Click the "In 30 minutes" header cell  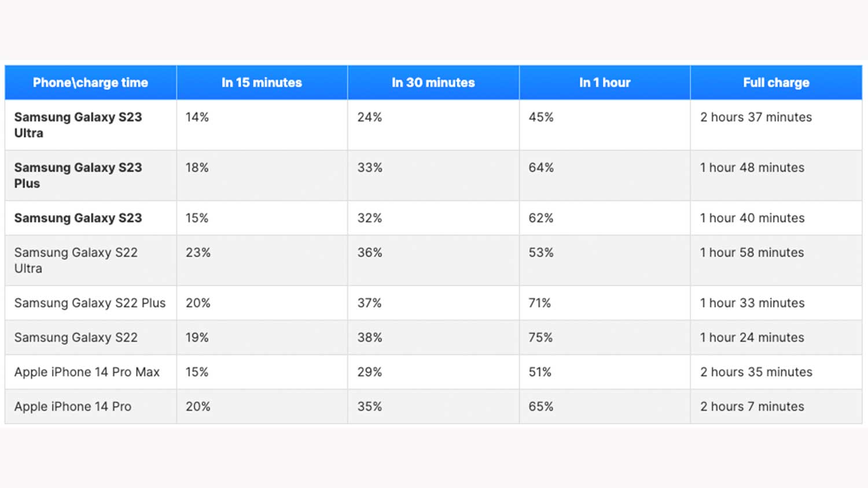tap(433, 83)
